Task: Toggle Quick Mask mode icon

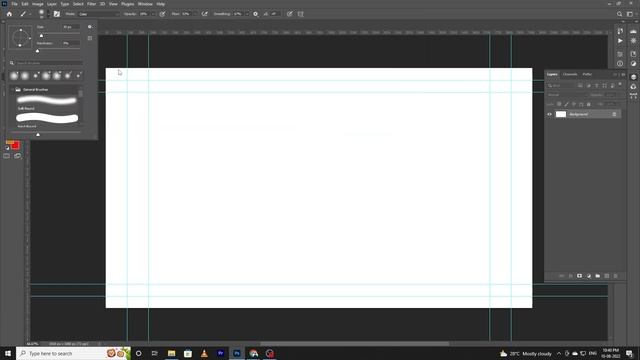Action: (7, 156)
